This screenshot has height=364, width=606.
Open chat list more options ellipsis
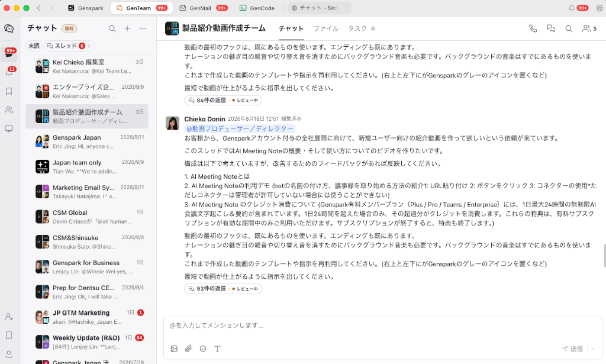click(143, 28)
